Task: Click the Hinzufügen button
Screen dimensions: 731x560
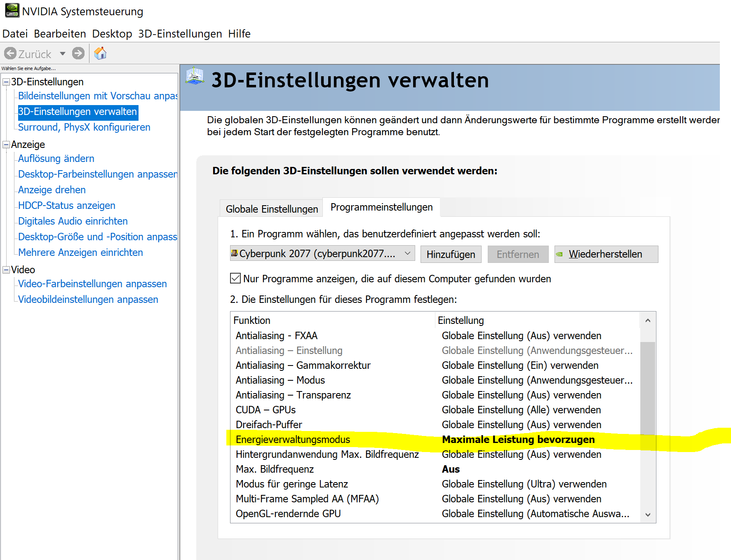Action: tap(451, 254)
